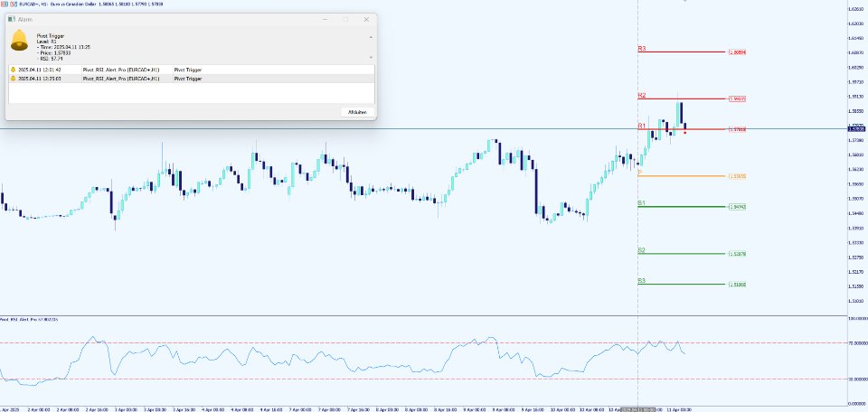
Task: Click the second chart icon beside the EURCAD title
Action: click(13, 4)
